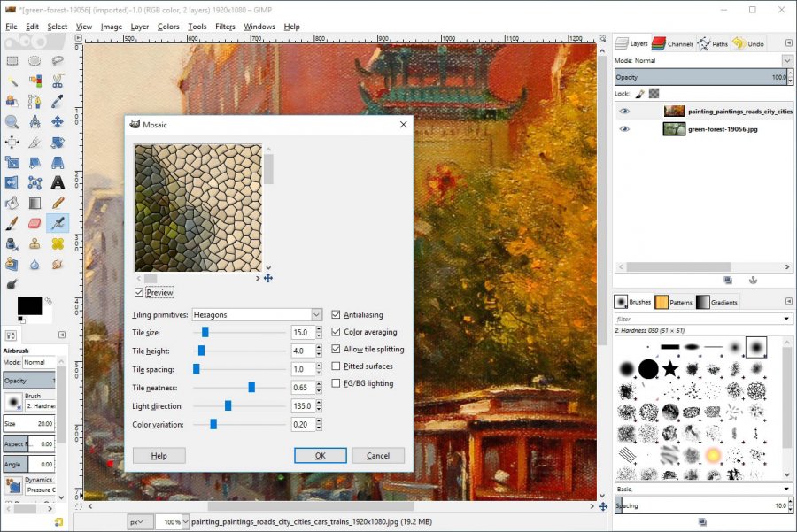This screenshot has height=532, width=797.
Task: Select the Flip tool
Action: (x=12, y=182)
